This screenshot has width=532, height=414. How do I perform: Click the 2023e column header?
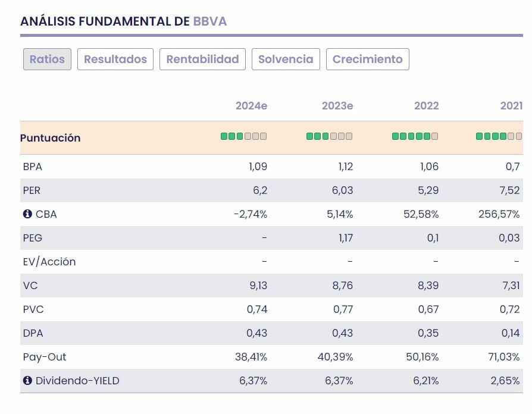tap(337, 106)
